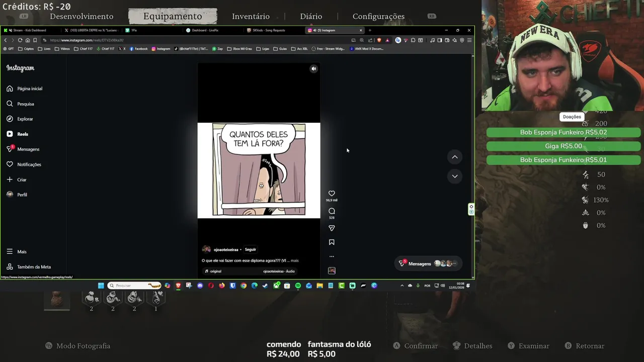Open the Xbox Mil Grau bookmark folder

click(239, 49)
